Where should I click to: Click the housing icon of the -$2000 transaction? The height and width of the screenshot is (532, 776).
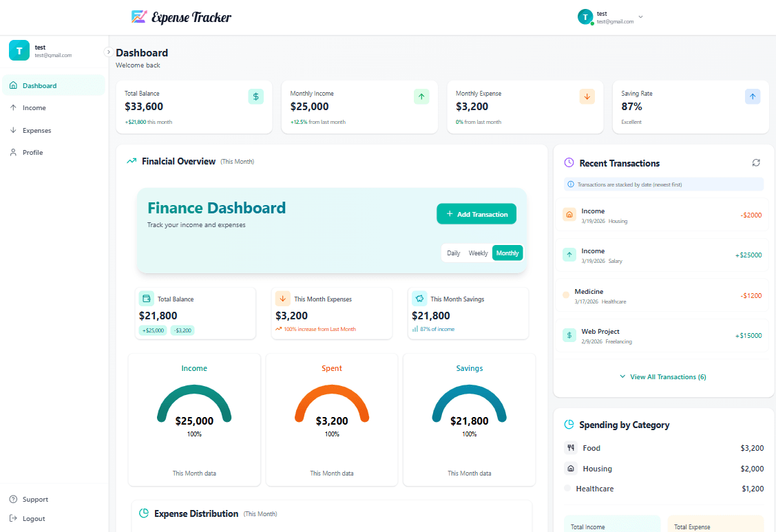pyautogui.click(x=569, y=214)
